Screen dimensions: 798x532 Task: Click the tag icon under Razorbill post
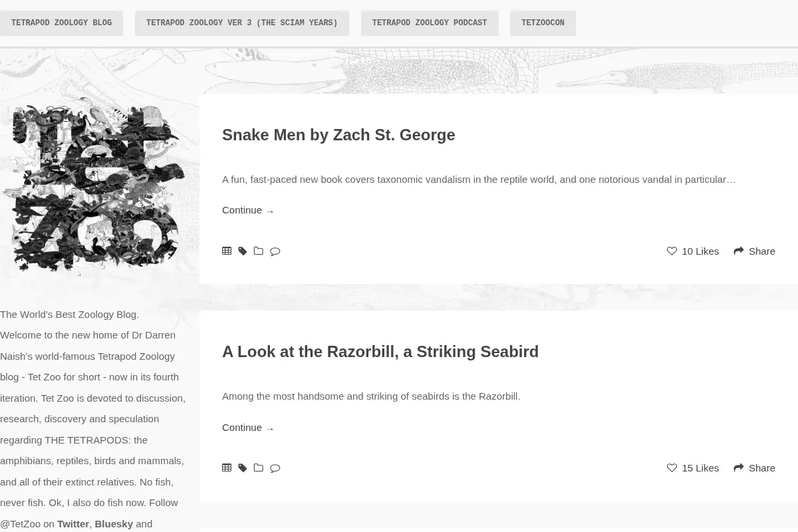coord(243,467)
